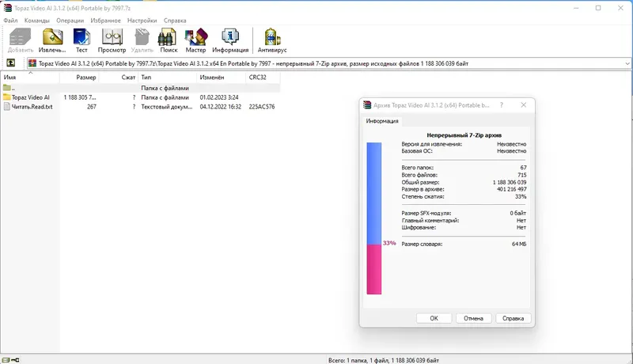633x364 pixels.
Task: Click the archive path address field
Action: [328, 63]
